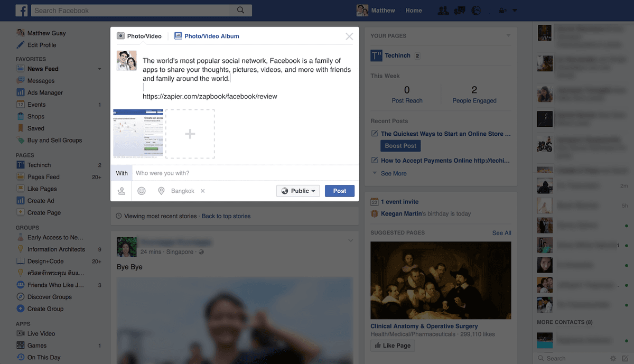Click Edit Profile pencil link

pyautogui.click(x=42, y=45)
